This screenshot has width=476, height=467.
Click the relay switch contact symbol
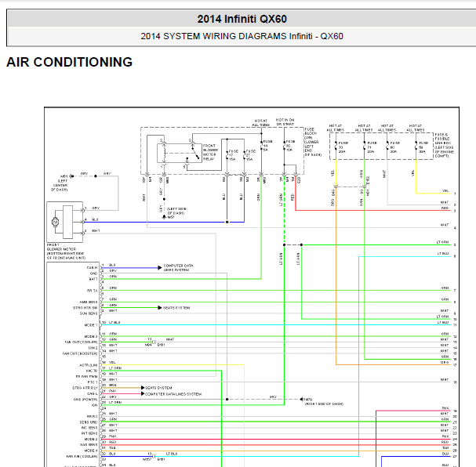click(x=195, y=153)
